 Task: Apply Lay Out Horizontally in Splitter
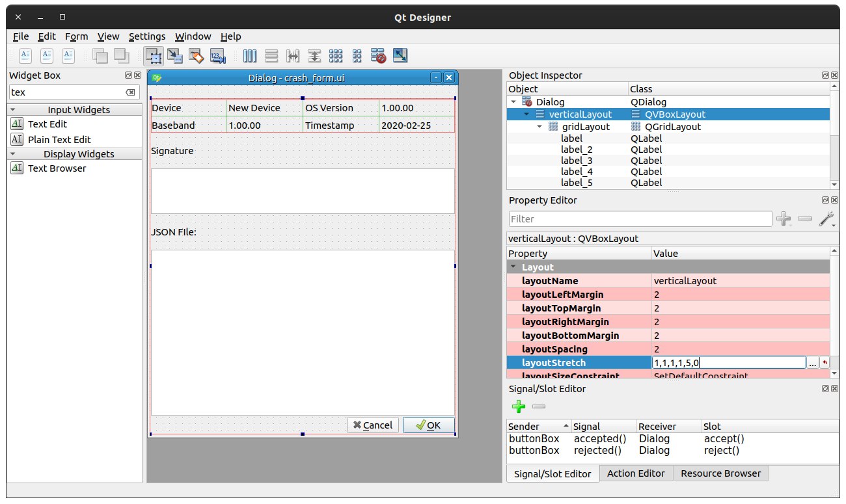293,56
